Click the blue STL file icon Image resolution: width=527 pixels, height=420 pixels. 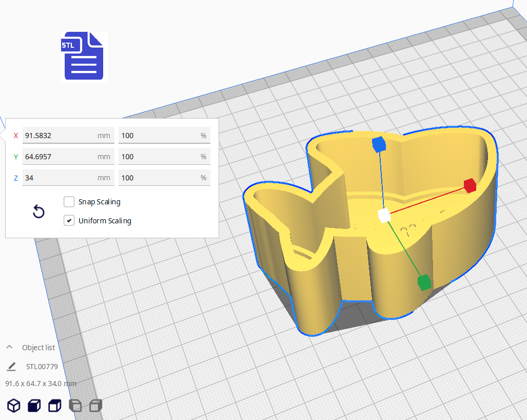(84, 56)
